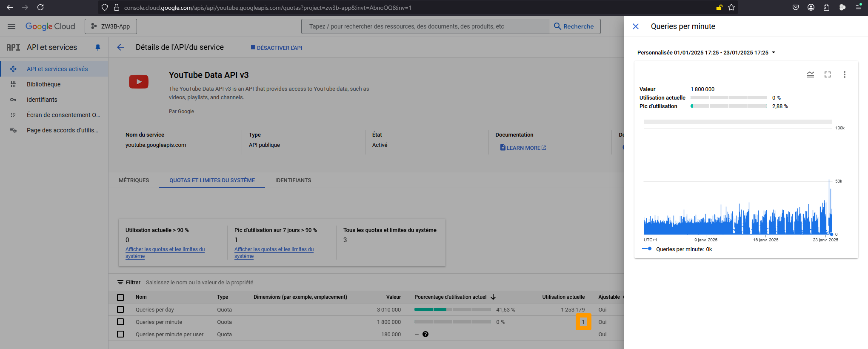Screen dimensions: 868x349
Task: Switch to the MÉTRIQUES tab
Action: (134, 180)
